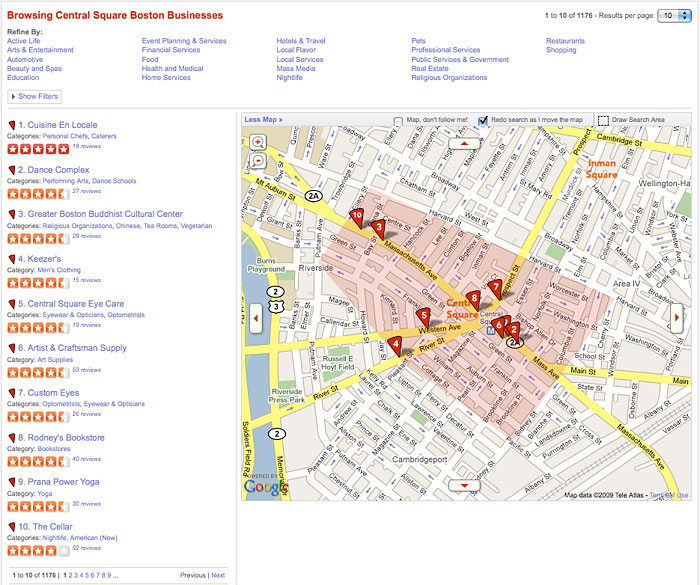The height and width of the screenshot is (585, 700).
Task: Refine by Religious Organizations category
Action: point(449,78)
